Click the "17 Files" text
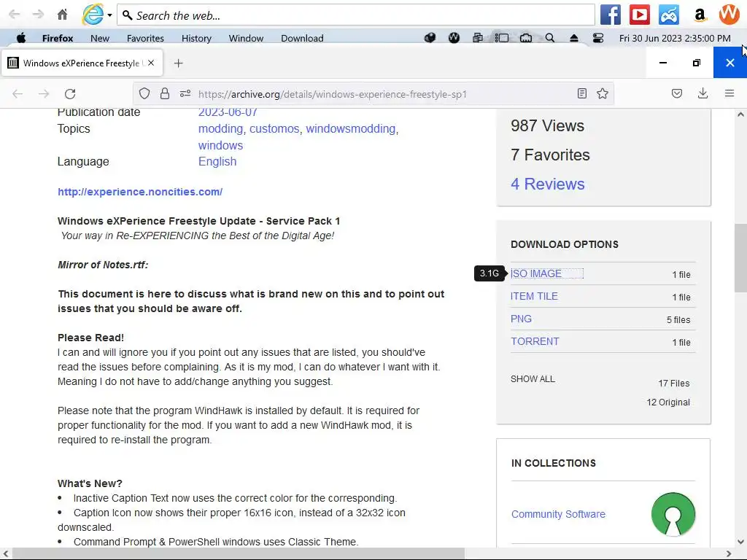747x560 pixels. pos(673,384)
